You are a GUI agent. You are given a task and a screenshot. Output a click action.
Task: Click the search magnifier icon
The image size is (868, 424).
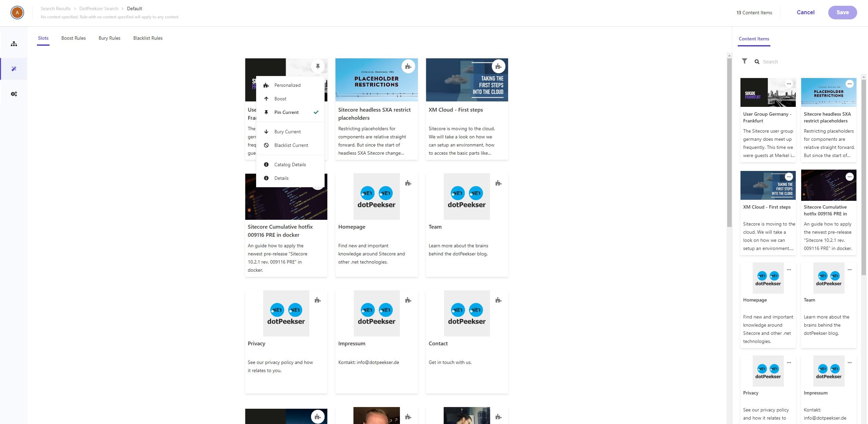pos(757,62)
